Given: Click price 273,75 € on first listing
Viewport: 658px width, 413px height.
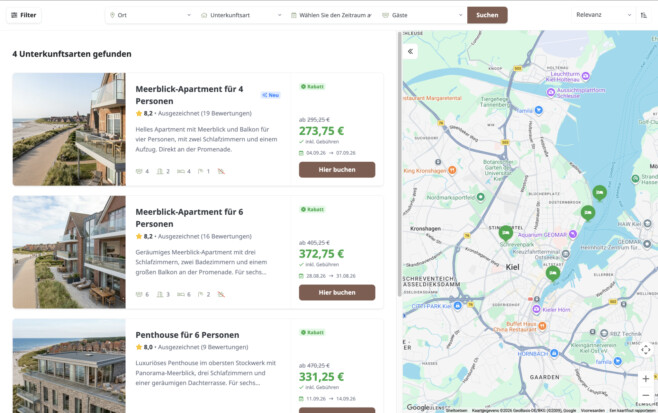Looking at the screenshot, I should point(321,131).
